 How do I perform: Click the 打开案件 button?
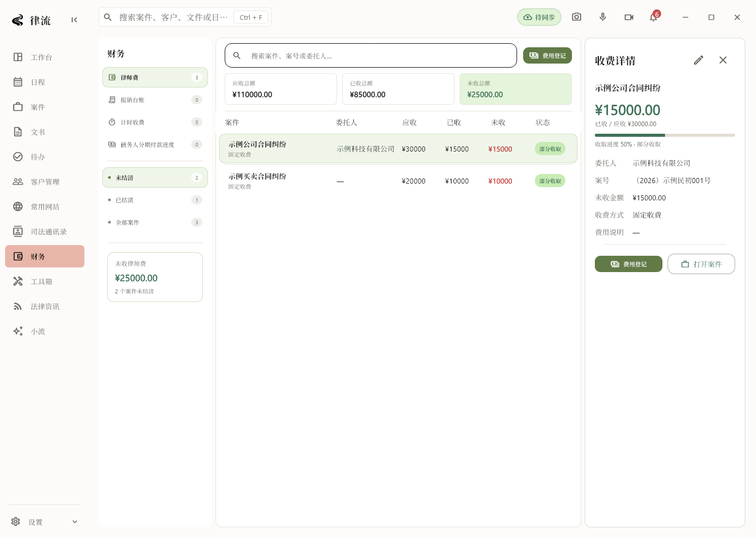[701, 264]
